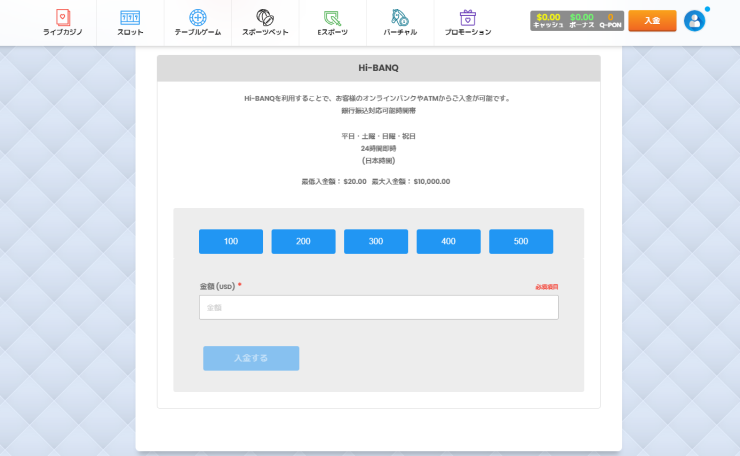This screenshot has width=740, height=456.
Task: Select the 100 preset amount
Action: (x=231, y=241)
